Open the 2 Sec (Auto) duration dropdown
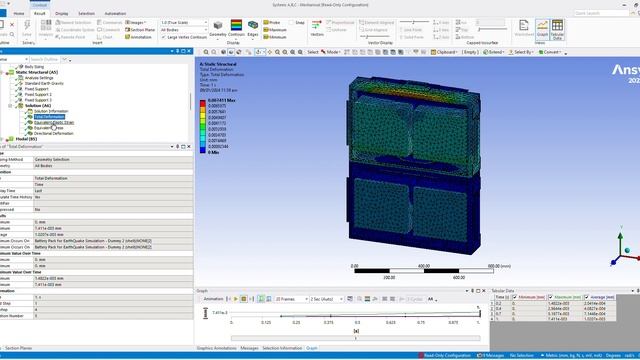640x360 pixels. point(327,299)
